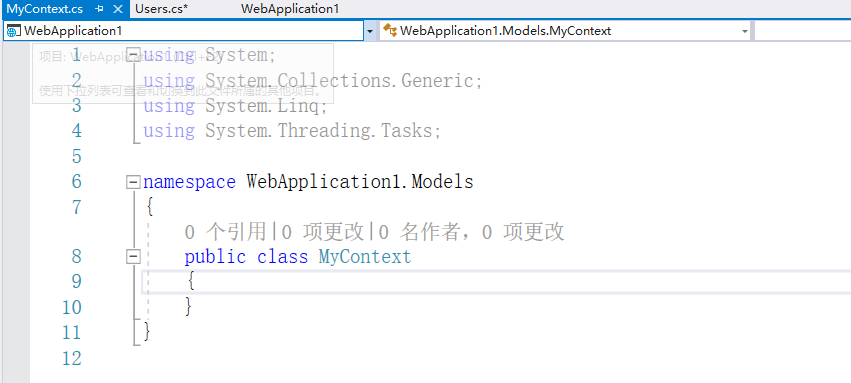Viewport: 851px width, 383px height.
Task: Click the closing brace on line 11
Action: (x=147, y=332)
